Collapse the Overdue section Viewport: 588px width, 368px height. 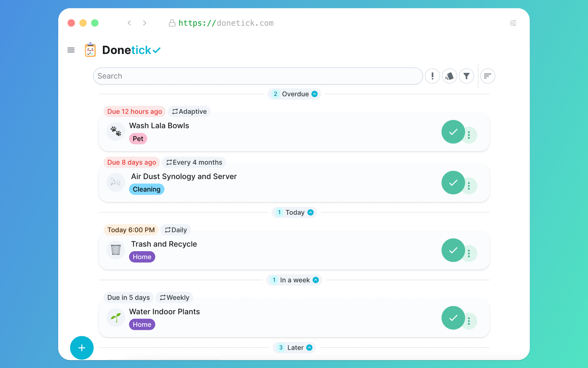pos(315,94)
